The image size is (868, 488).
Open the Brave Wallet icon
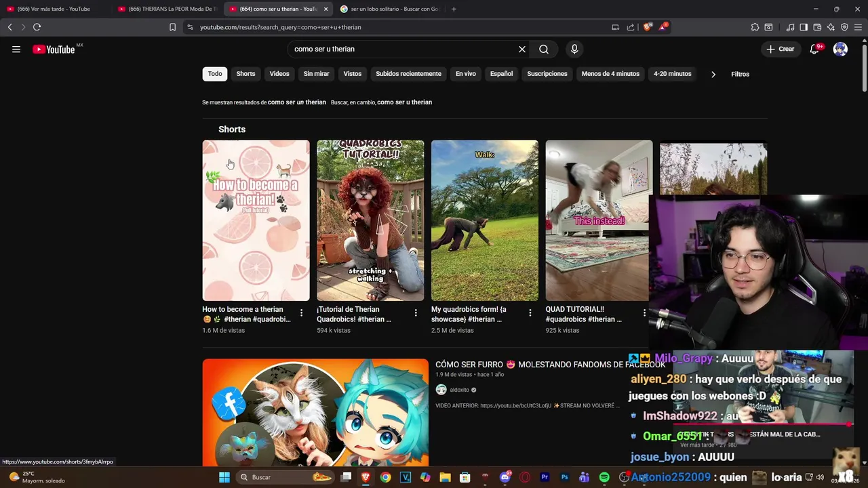[817, 27]
